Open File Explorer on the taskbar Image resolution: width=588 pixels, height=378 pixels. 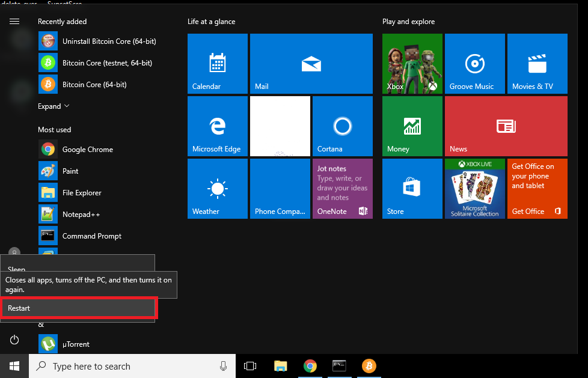pyautogui.click(x=281, y=366)
